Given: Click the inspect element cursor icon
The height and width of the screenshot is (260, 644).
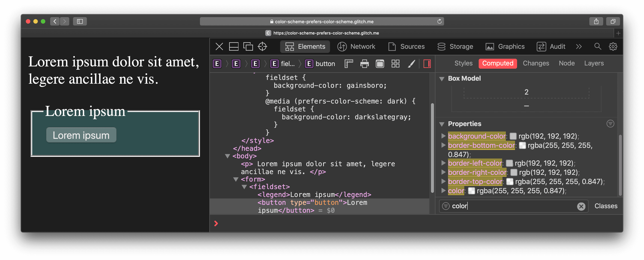Looking at the screenshot, I should [x=263, y=47].
